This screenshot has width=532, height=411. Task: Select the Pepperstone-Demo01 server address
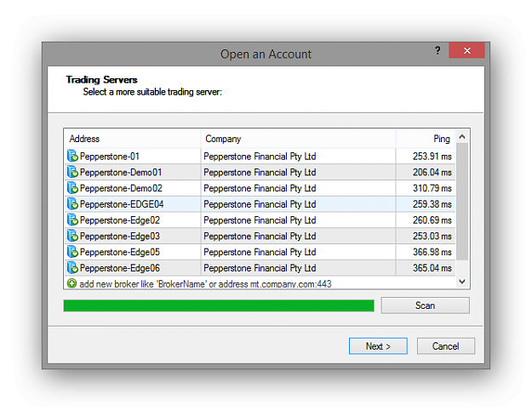tap(121, 172)
